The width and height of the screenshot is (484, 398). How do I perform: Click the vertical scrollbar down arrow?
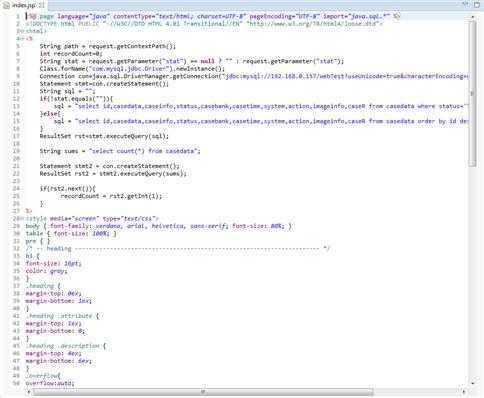tap(472, 383)
